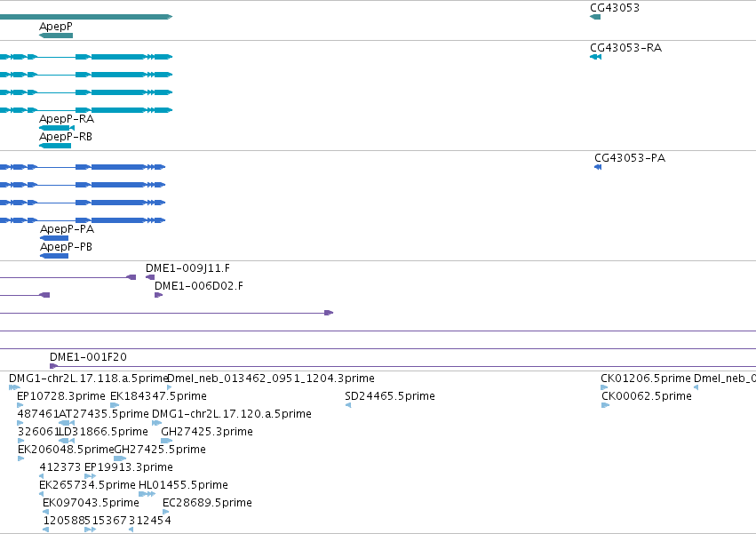Select the EC28689.5prime label
The image size is (756, 534).
click(207, 503)
